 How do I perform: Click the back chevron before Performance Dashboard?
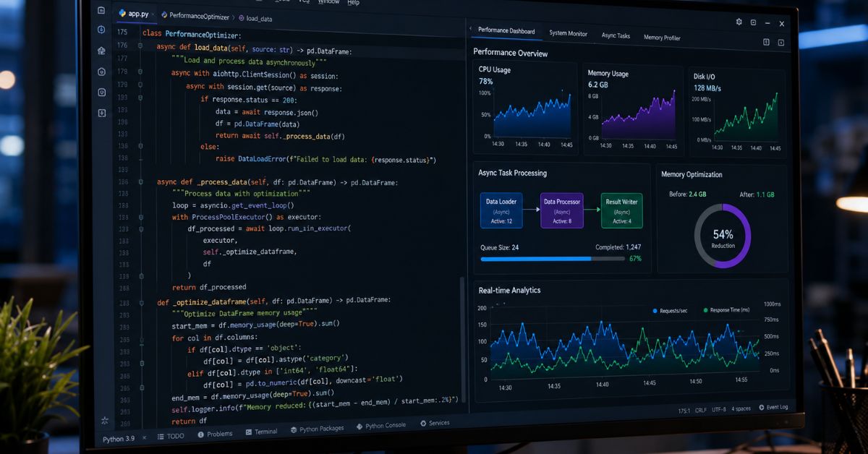click(472, 29)
